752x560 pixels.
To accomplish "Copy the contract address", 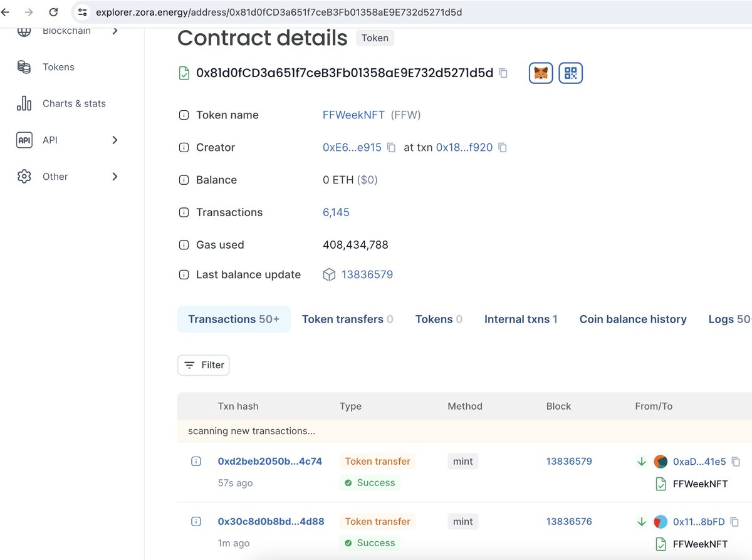I will pos(503,73).
